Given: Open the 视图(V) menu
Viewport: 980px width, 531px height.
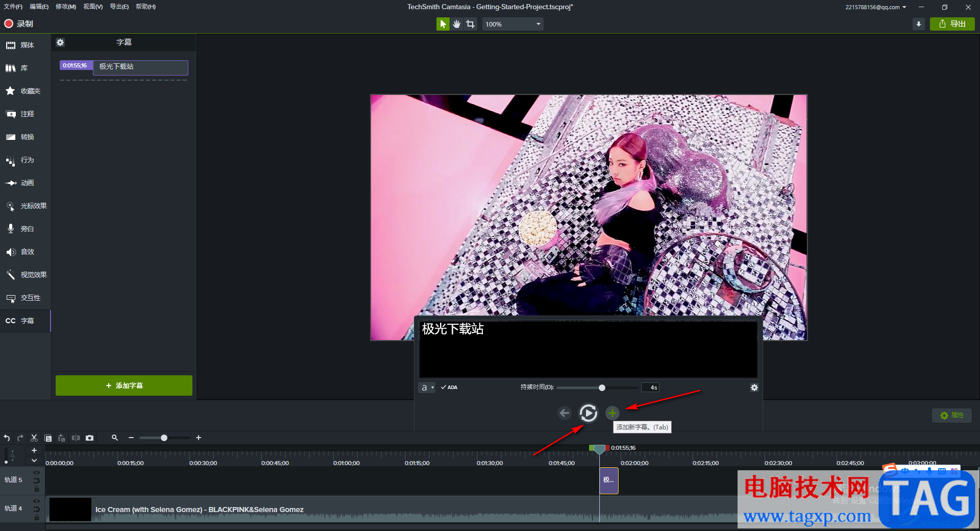Looking at the screenshot, I should pyautogui.click(x=93, y=7).
